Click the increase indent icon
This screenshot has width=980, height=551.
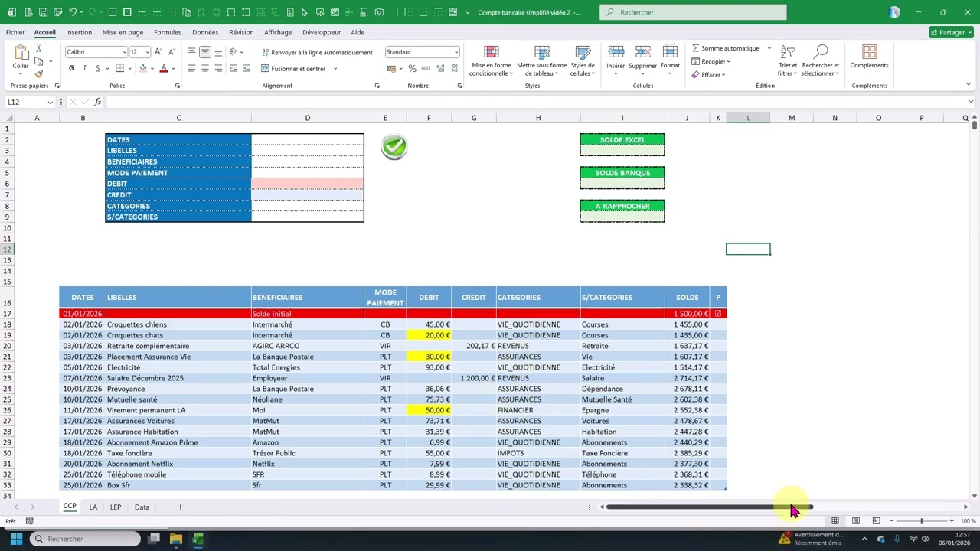tap(246, 68)
